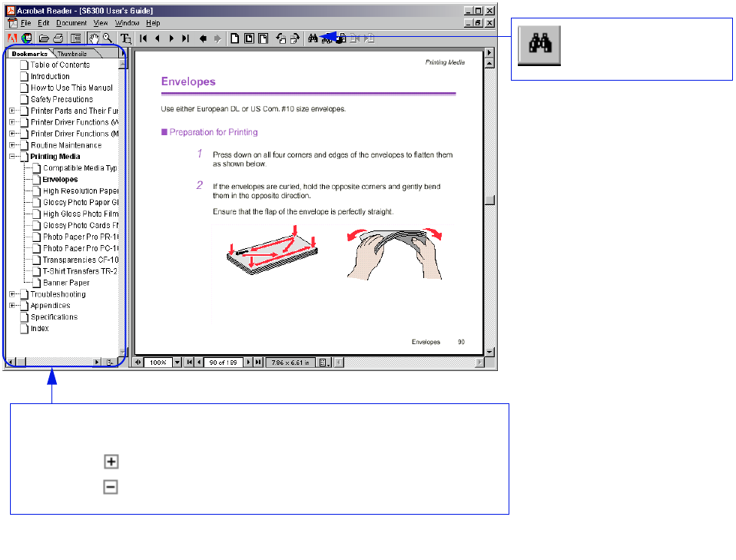736x560 pixels.
Task: Open the zoom percentage dropdown arrow
Action: 177,363
